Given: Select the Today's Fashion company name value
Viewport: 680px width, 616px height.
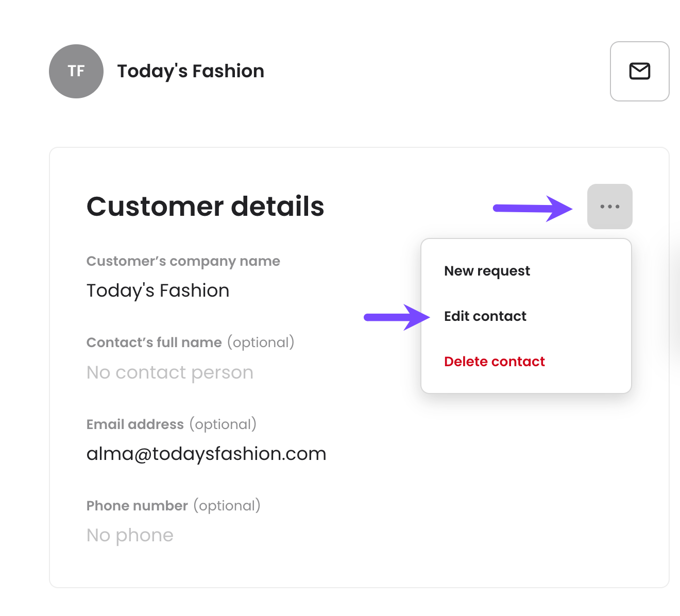Looking at the screenshot, I should [x=158, y=290].
